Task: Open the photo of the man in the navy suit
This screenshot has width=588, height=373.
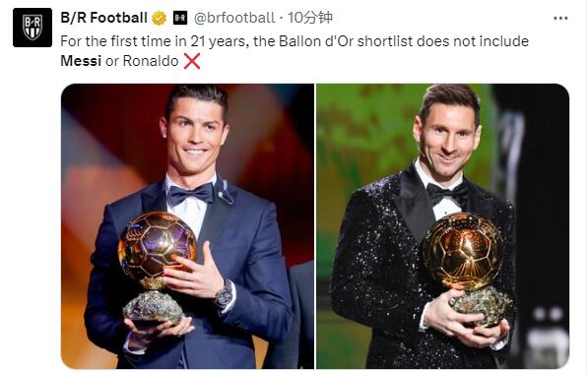Action: (187, 226)
